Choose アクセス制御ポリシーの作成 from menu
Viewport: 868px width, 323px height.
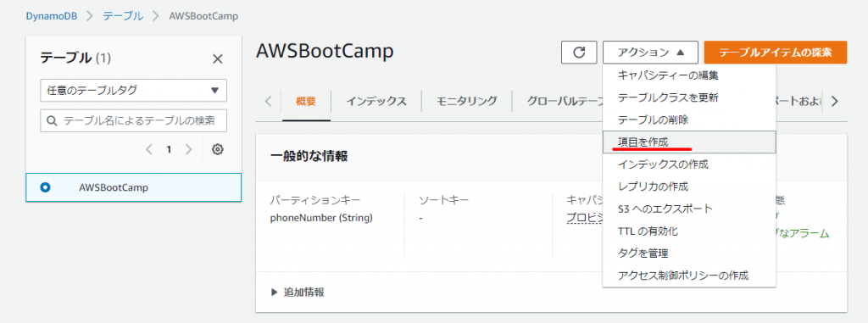[x=689, y=276]
